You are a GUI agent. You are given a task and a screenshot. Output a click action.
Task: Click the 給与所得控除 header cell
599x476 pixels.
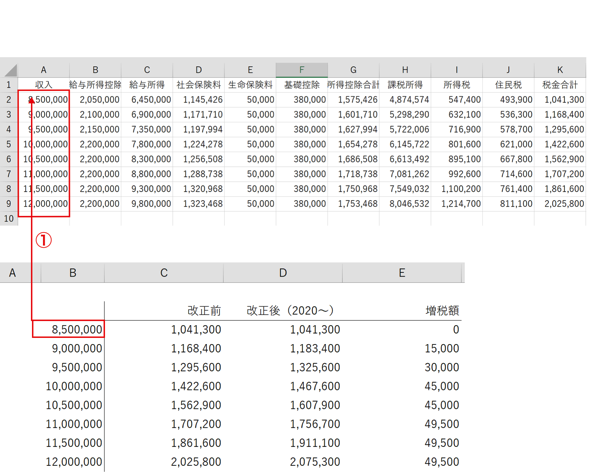pyautogui.click(x=96, y=85)
